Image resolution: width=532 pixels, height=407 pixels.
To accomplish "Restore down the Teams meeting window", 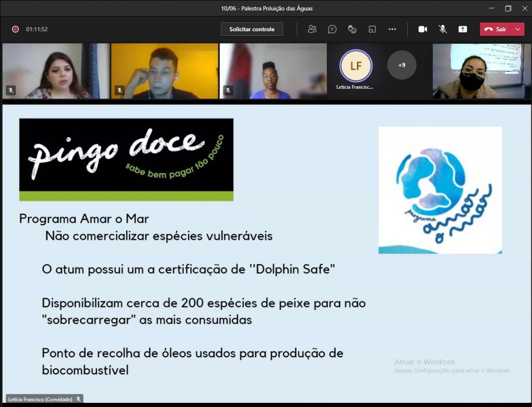I will (x=508, y=8).
